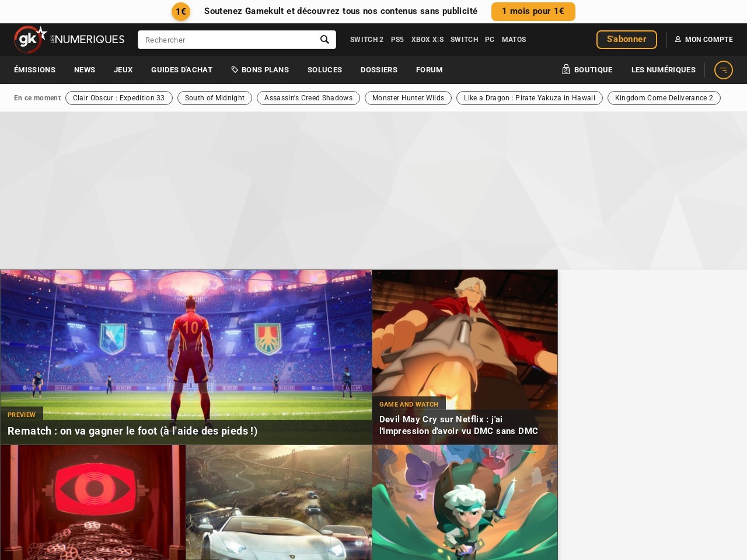Click the Gamekult logo
Image resolution: width=747 pixels, height=560 pixels.
(30, 40)
